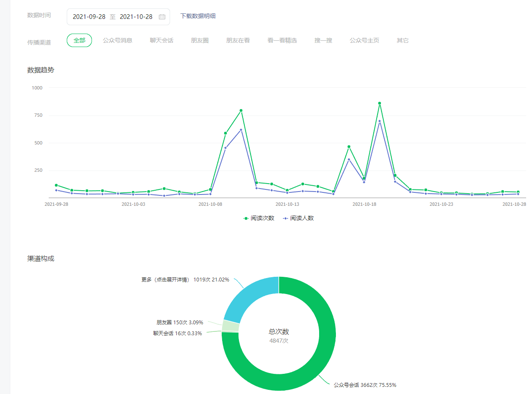Select the 全部 channel filter
This screenshot has height=394, width=532.
[x=79, y=40]
